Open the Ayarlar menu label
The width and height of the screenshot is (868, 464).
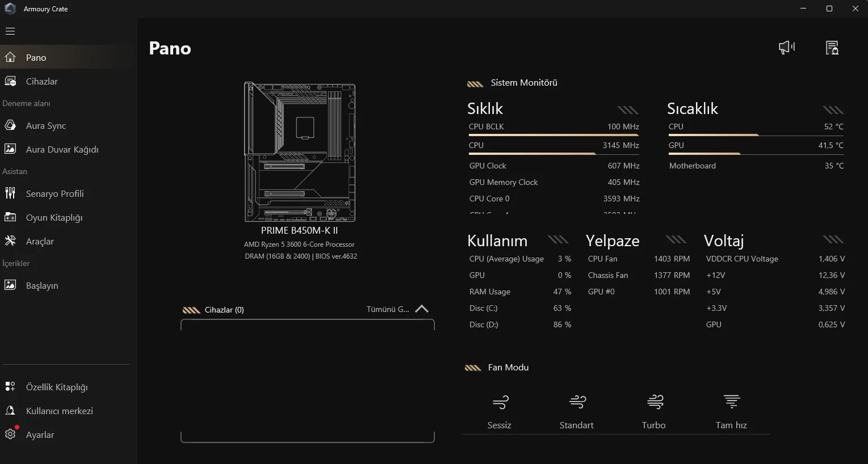click(40, 435)
